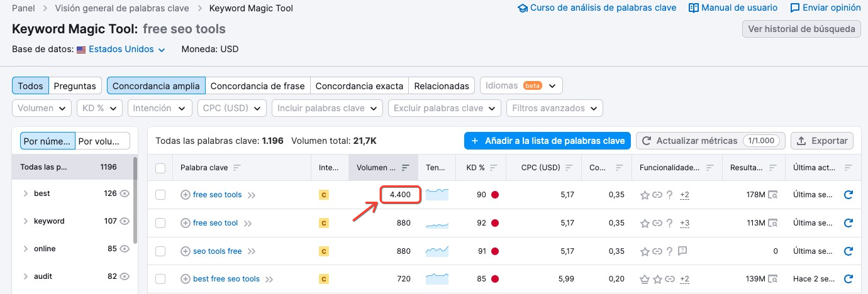The height and width of the screenshot is (294, 868).
Task: Expand the 'best' keyword group
Action: point(25,193)
